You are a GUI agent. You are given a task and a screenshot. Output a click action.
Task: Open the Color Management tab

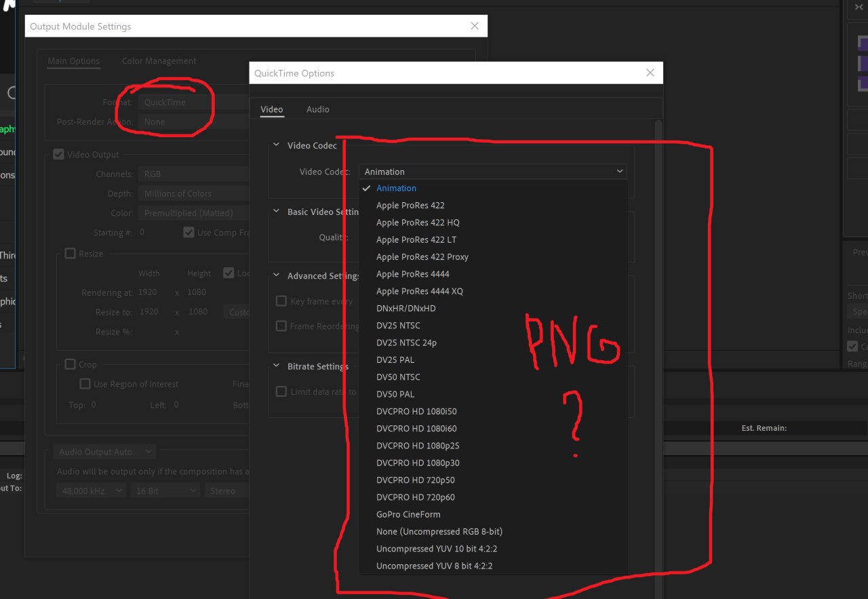coord(159,61)
